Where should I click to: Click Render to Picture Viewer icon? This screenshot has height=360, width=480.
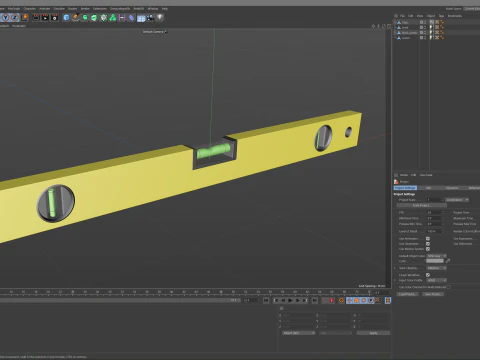point(45,17)
